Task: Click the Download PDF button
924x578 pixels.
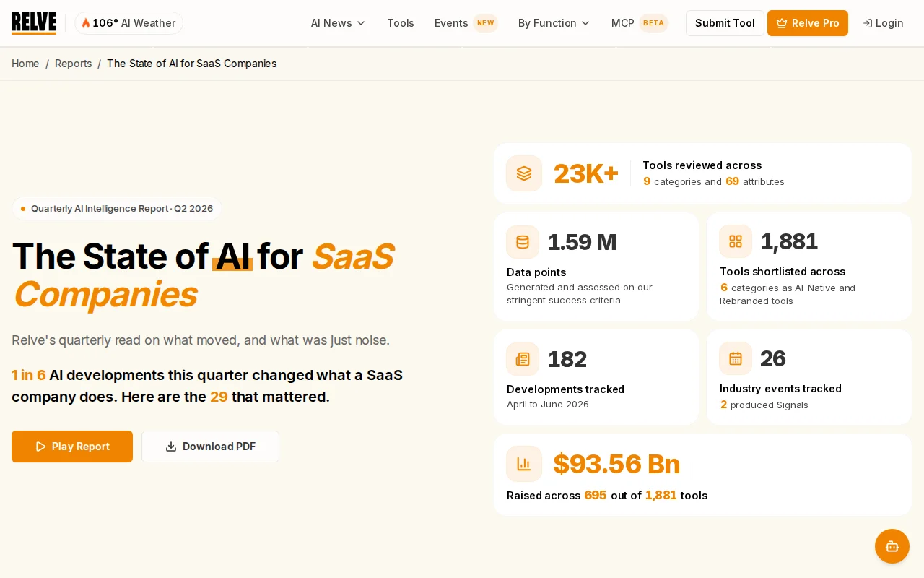Action: [210, 447]
